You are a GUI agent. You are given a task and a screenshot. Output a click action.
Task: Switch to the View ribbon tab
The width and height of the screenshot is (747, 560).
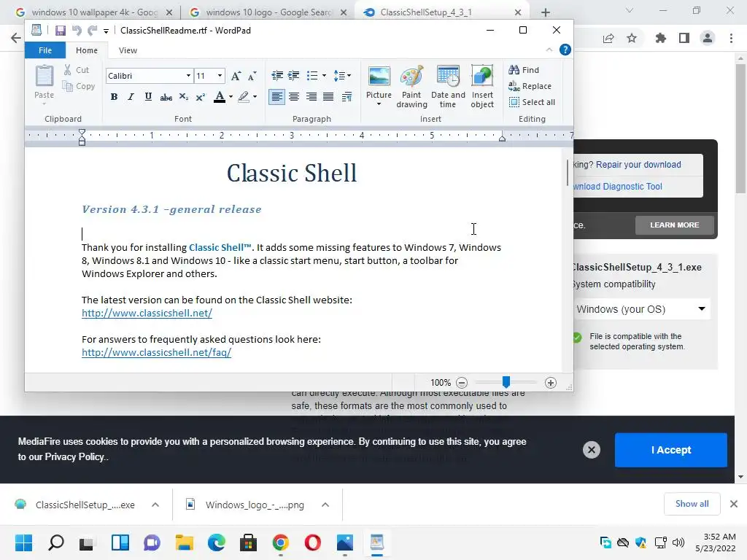point(128,50)
